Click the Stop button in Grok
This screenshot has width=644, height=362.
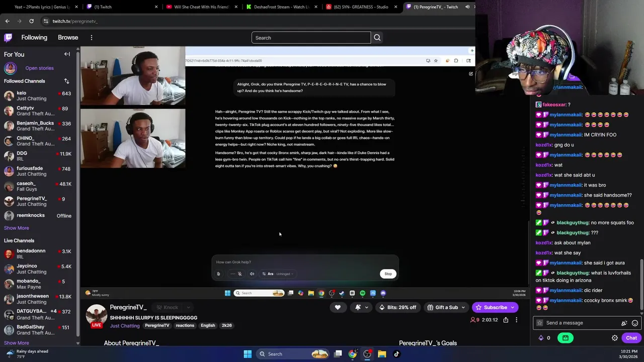point(388,274)
